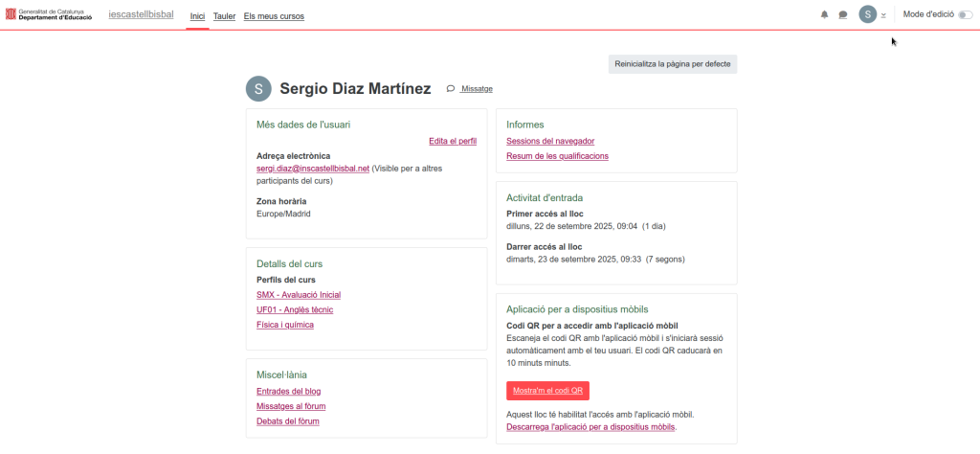The width and height of the screenshot is (980, 454).
Task: Go to the Inici tab
Action: (197, 15)
